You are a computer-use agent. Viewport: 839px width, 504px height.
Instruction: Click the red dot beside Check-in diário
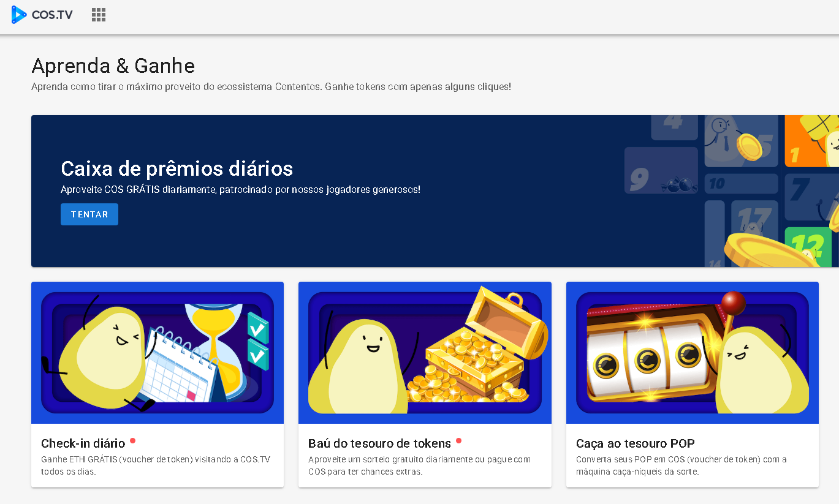point(132,440)
